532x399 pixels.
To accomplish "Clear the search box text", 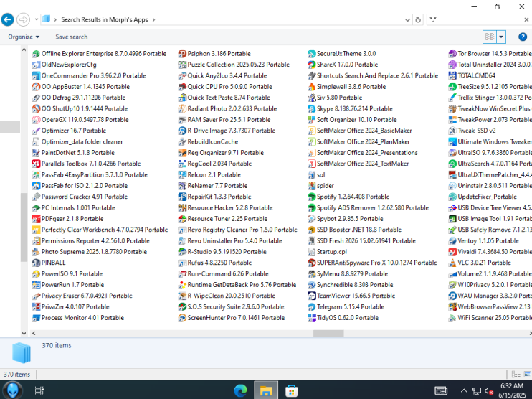I will point(526,19).
